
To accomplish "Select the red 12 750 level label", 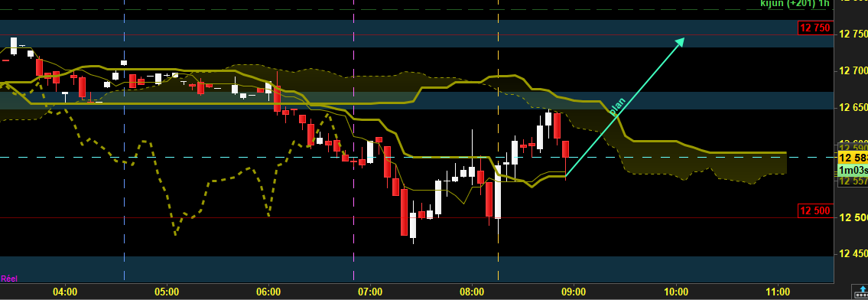I will point(814,28).
